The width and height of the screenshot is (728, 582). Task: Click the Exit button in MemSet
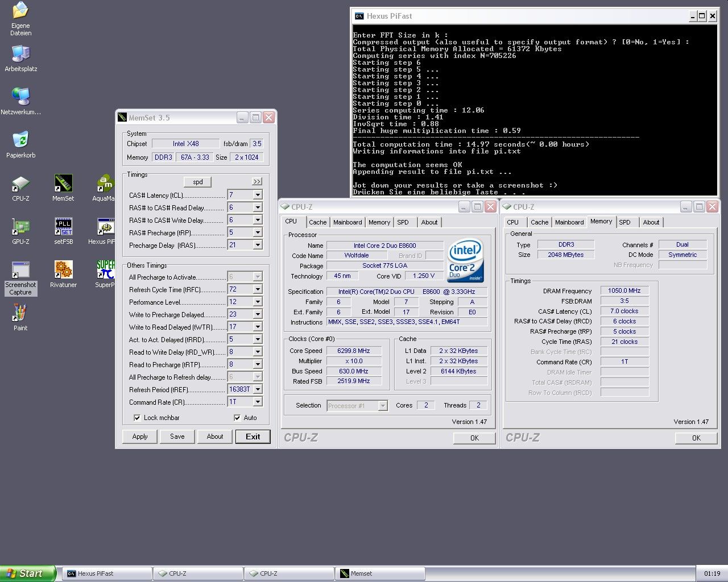point(253,436)
